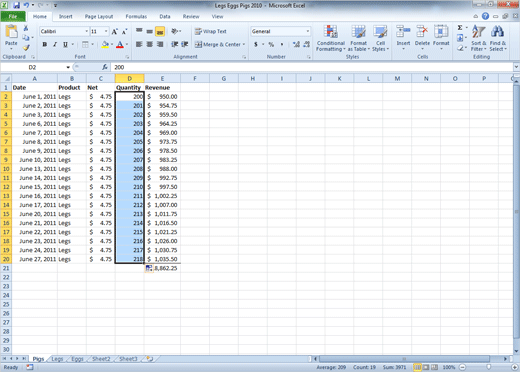The width and height of the screenshot is (520, 372).
Task: Click the AutoSum sigma icon
Action: (460, 28)
